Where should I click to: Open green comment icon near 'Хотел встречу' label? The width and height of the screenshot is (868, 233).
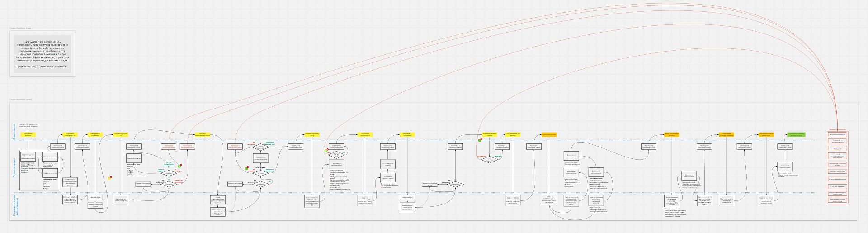pos(247,168)
